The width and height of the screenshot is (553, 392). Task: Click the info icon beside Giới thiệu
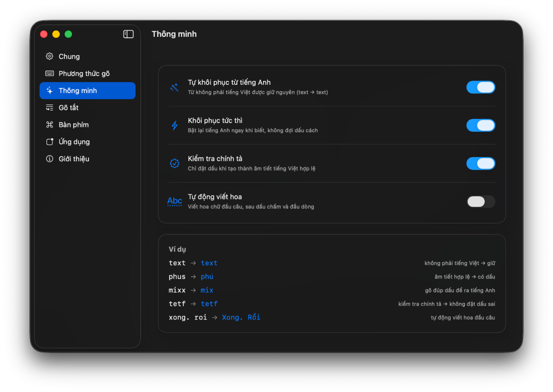point(49,158)
